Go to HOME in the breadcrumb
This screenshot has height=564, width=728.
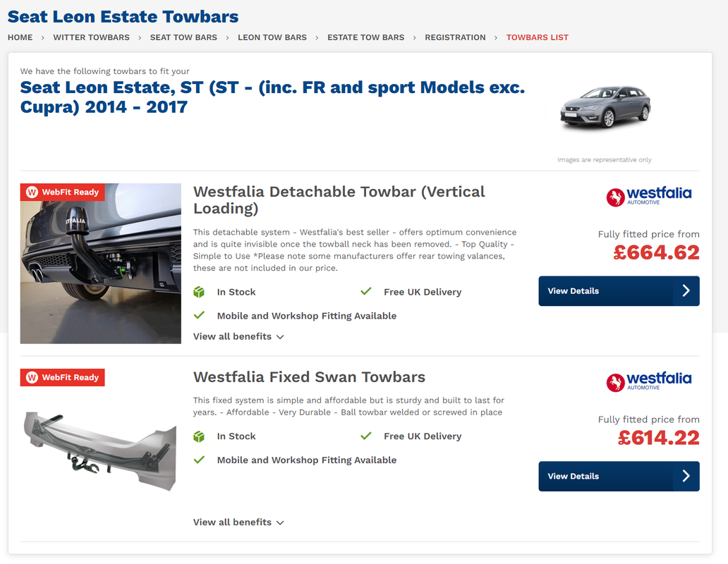(x=20, y=37)
